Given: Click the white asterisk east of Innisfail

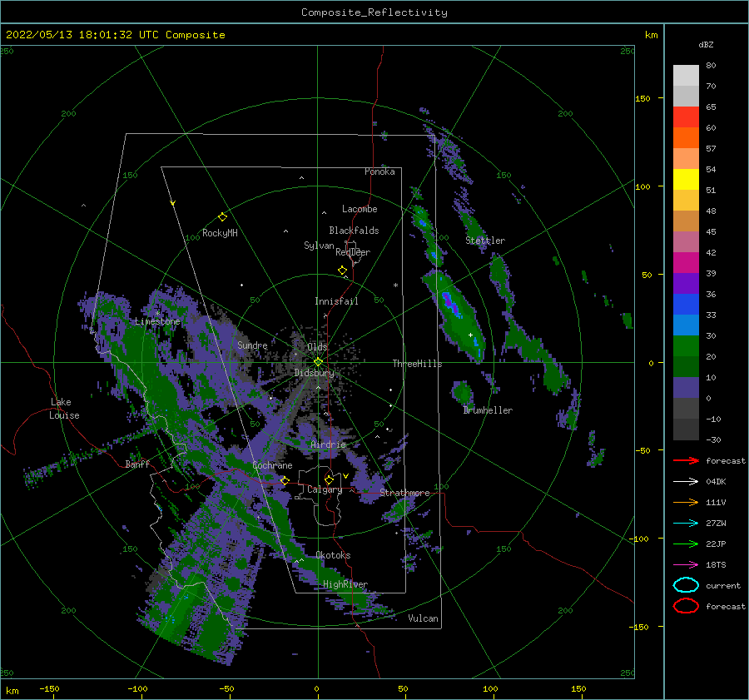Looking at the screenshot, I should pyautogui.click(x=395, y=285).
